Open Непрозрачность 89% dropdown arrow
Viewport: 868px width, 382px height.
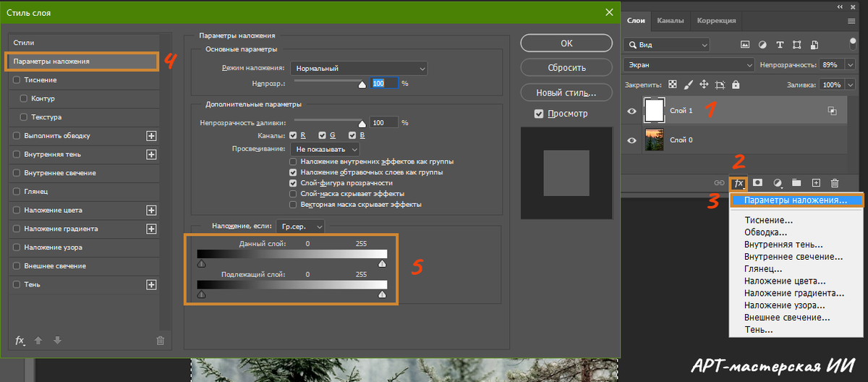pos(850,65)
